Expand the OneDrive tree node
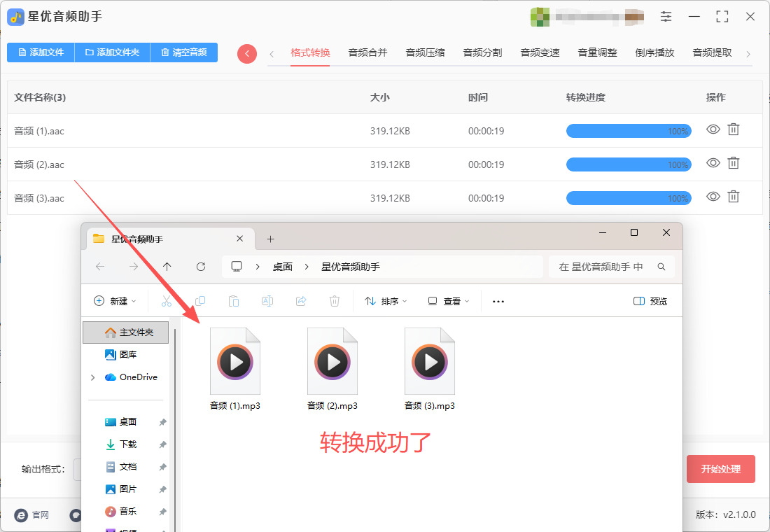770x532 pixels. [93, 377]
